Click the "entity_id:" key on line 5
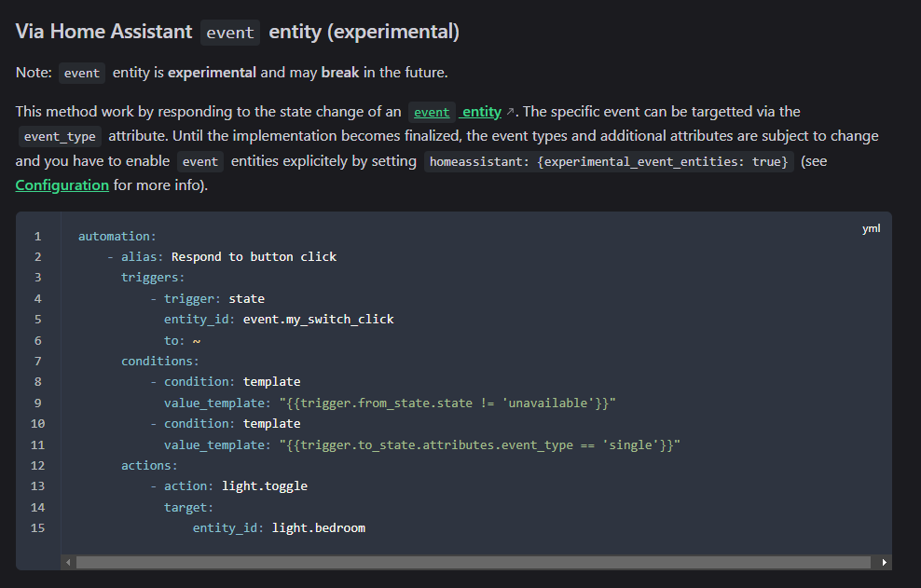The image size is (921, 588). 199,319
